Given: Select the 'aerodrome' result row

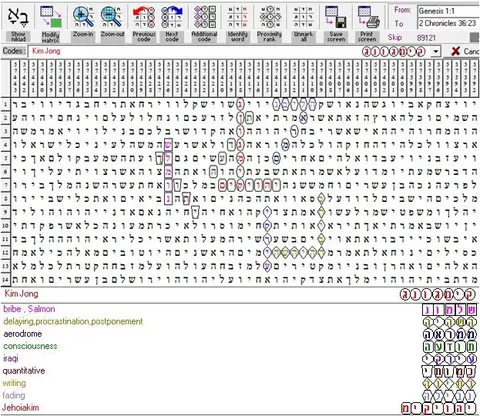Looking at the screenshot, I should (x=240, y=334).
